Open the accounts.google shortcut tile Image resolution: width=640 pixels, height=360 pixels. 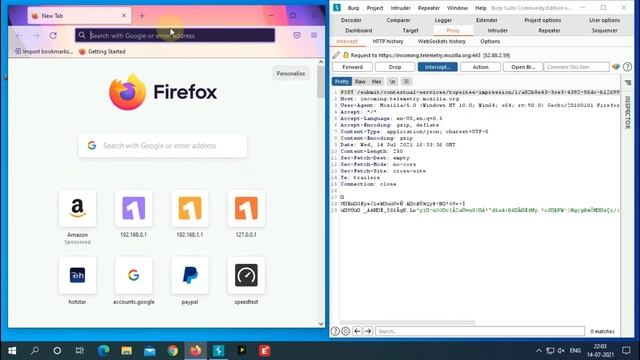click(133, 275)
